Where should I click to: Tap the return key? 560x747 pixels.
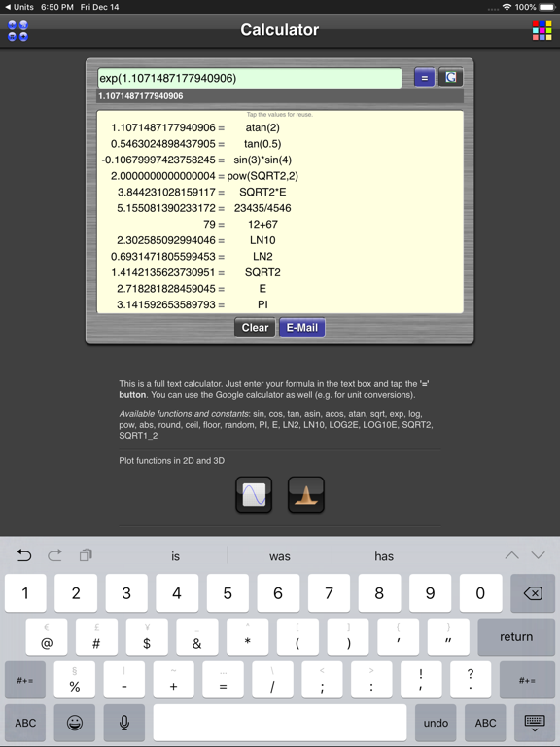[516, 637]
